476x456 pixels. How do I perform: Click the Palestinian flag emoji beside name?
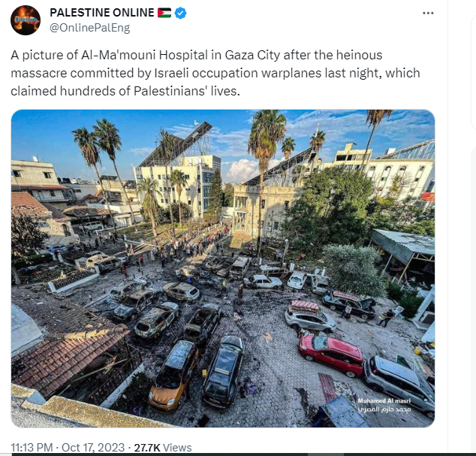(164, 13)
